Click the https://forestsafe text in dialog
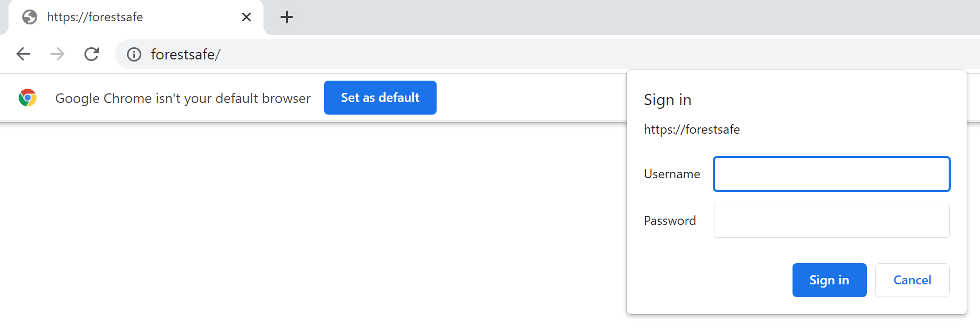The image size is (980, 330). [x=692, y=129]
